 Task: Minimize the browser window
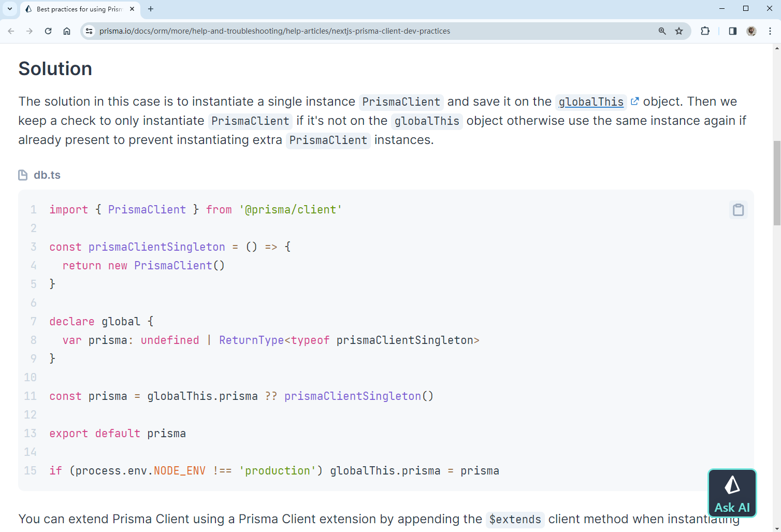pos(722,9)
